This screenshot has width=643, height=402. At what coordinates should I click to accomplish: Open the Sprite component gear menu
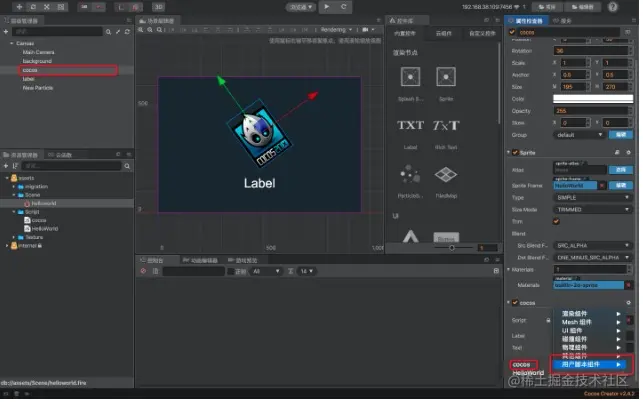[628, 153]
